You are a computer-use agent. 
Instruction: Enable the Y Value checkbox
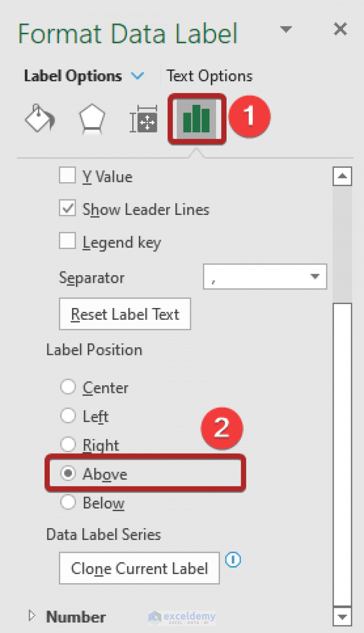pyautogui.click(x=67, y=176)
